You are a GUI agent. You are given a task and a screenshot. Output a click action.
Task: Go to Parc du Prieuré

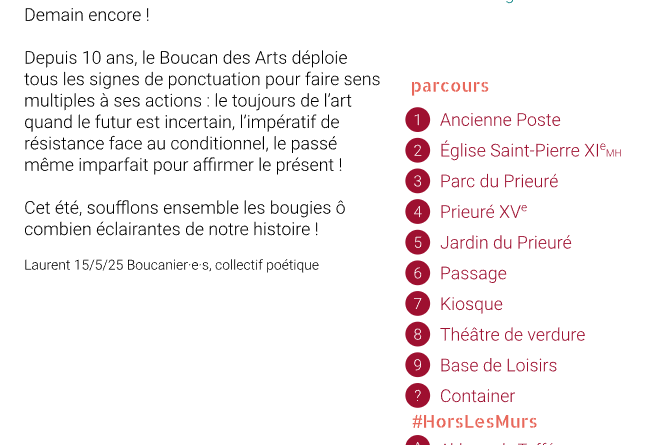[x=499, y=181]
